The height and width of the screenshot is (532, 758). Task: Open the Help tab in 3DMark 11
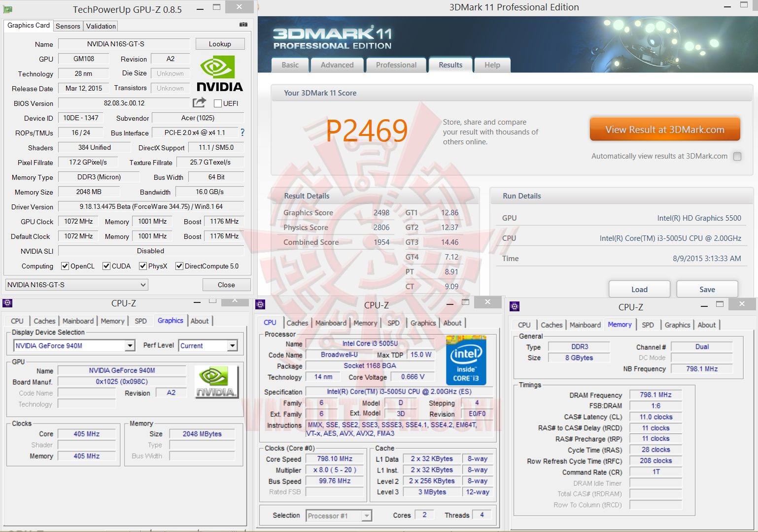[x=492, y=65]
